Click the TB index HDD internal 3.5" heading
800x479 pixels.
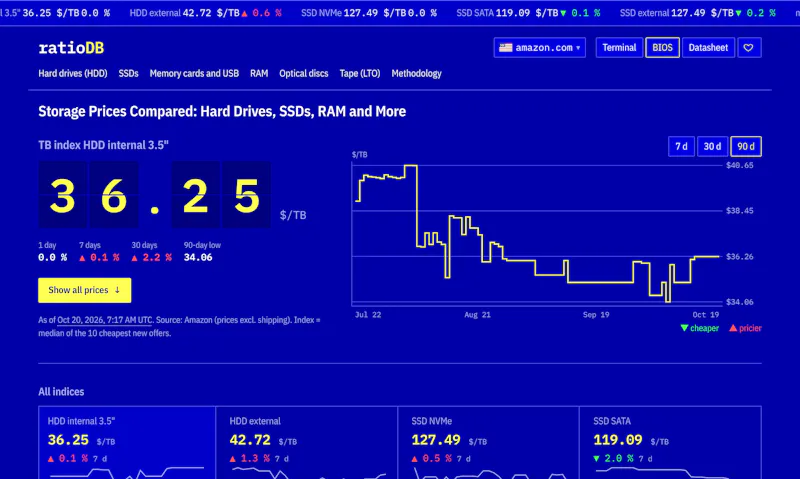click(x=103, y=145)
